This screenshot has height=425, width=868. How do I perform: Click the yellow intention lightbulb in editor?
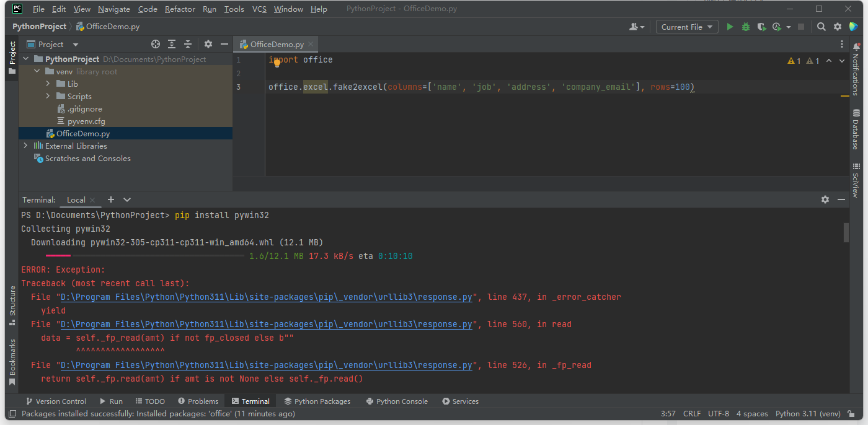click(277, 63)
